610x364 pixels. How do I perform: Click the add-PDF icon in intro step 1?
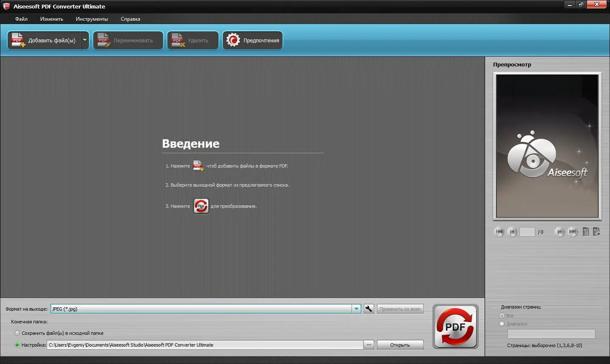(198, 165)
